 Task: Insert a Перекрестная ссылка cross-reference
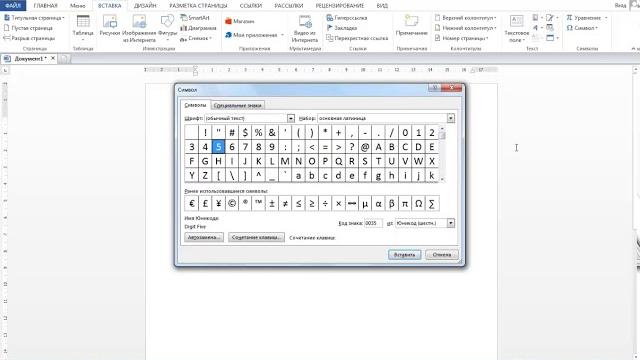[x=357, y=38]
